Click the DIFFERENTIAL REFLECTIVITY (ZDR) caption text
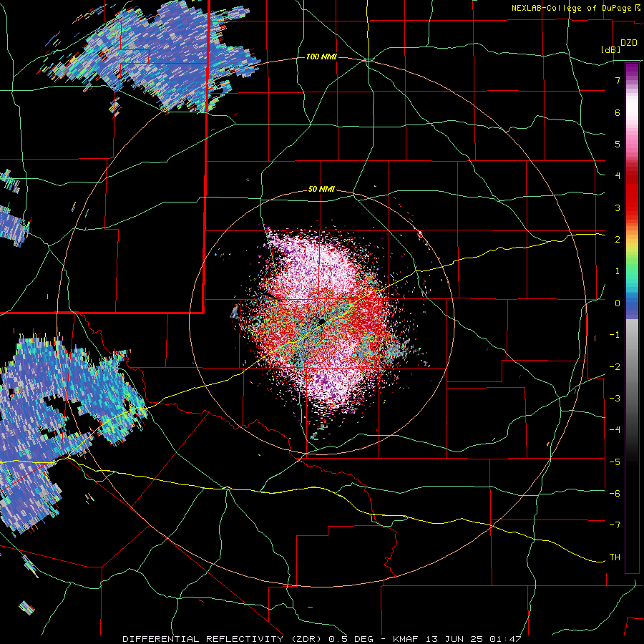Image resolution: width=644 pixels, height=644 pixels. coord(224,639)
